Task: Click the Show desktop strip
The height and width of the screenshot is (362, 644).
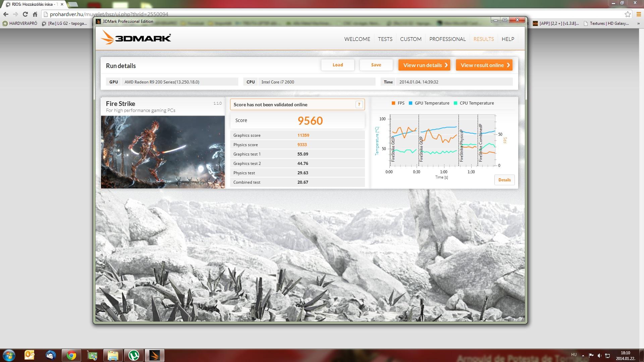Action: coord(641,355)
